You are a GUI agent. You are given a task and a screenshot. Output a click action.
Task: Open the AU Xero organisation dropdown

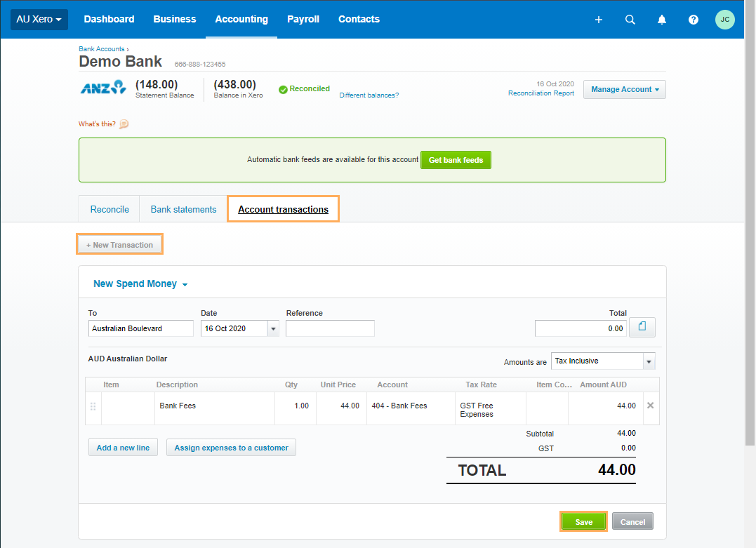[39, 20]
